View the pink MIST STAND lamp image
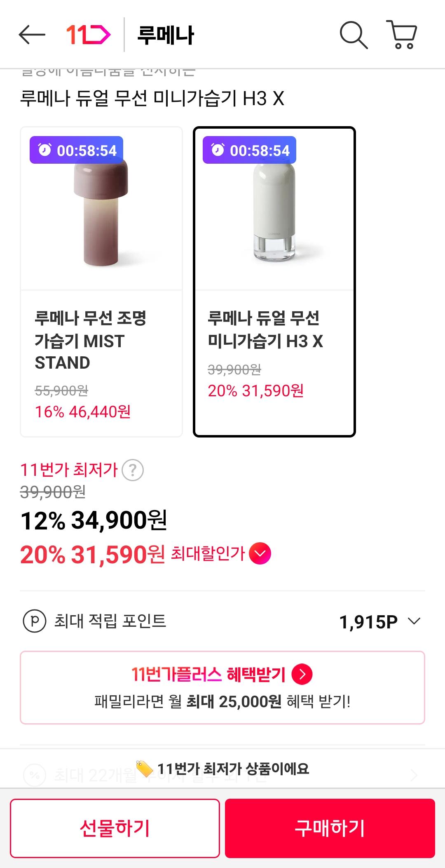This screenshot has height=868, width=445. [x=101, y=212]
